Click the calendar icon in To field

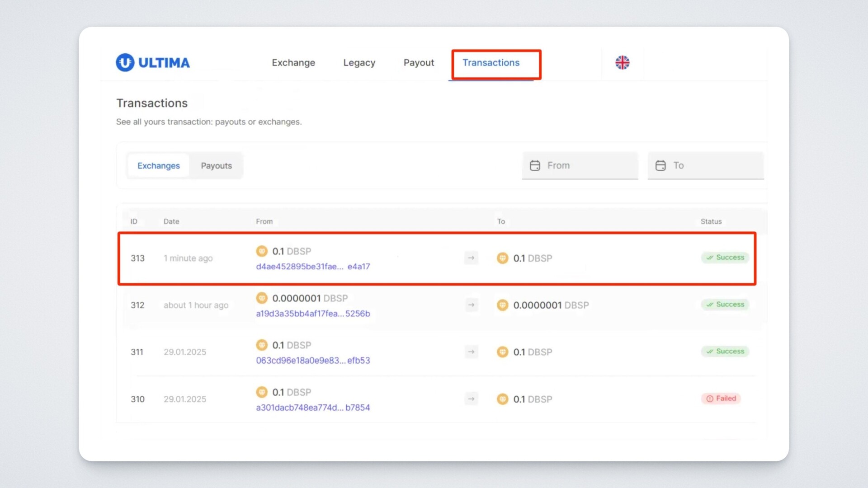(660, 165)
